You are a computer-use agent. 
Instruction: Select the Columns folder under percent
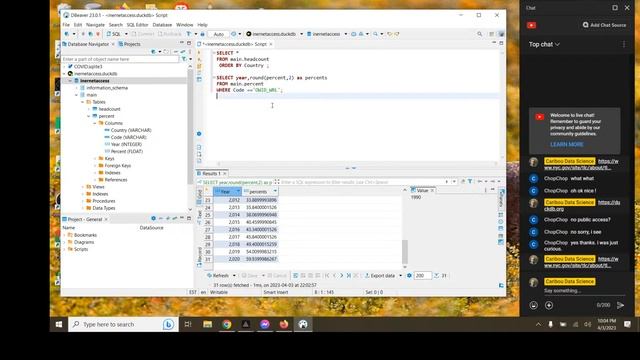(x=113, y=123)
